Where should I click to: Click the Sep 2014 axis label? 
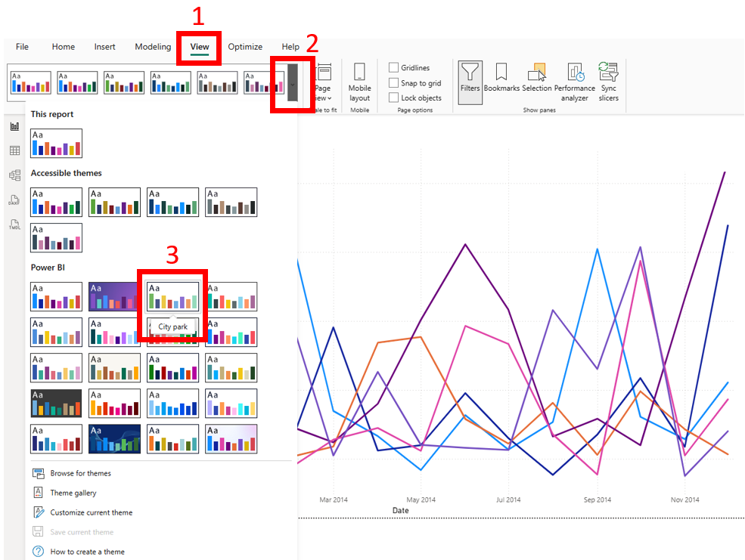pyautogui.click(x=598, y=500)
